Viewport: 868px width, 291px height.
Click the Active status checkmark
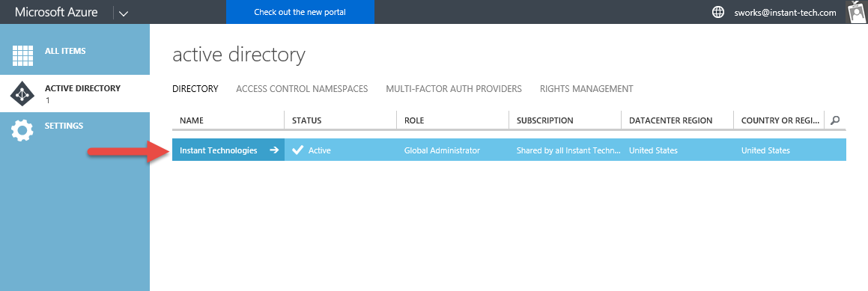pos(298,150)
